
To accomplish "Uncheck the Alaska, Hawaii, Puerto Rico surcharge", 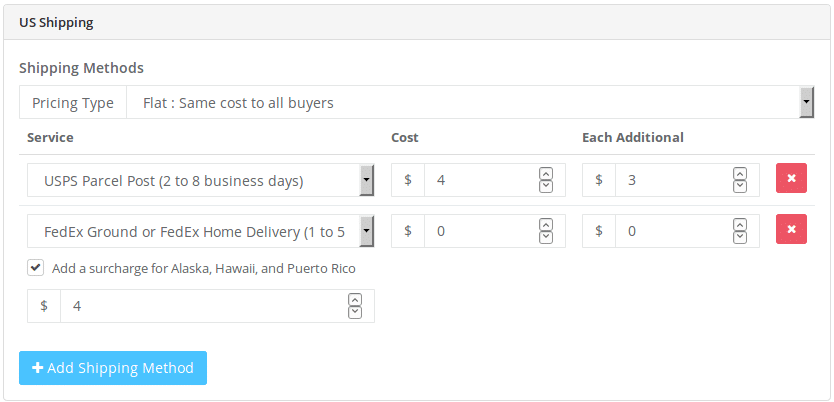I will point(36,268).
